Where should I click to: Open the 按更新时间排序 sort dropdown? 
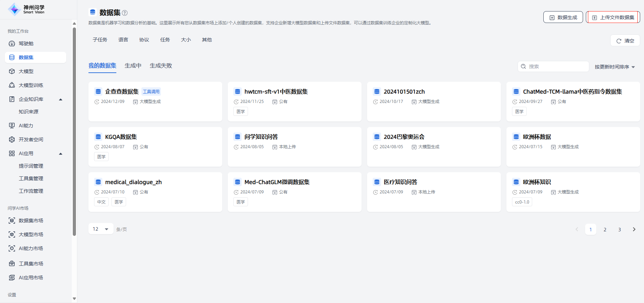(x=615, y=67)
